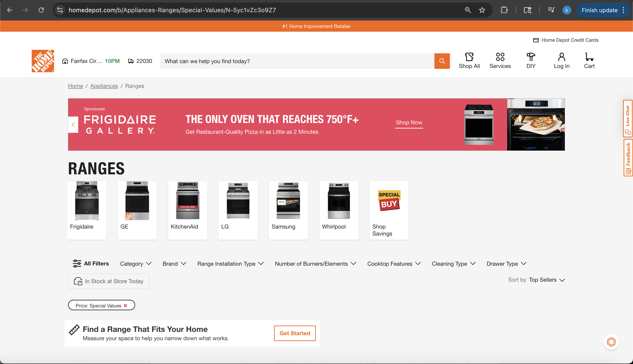This screenshot has height=364, width=633.
Task: Expand the Cleaning Type dropdown
Action: pyautogui.click(x=453, y=264)
